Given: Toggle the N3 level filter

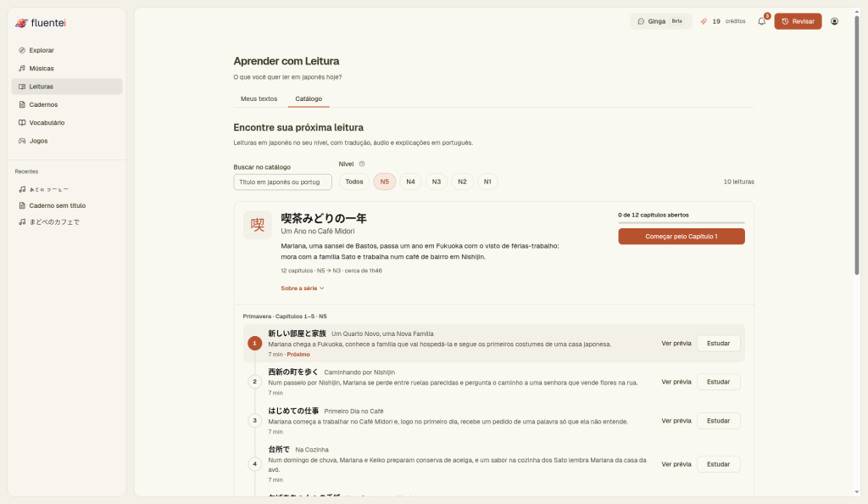Looking at the screenshot, I should click(437, 182).
